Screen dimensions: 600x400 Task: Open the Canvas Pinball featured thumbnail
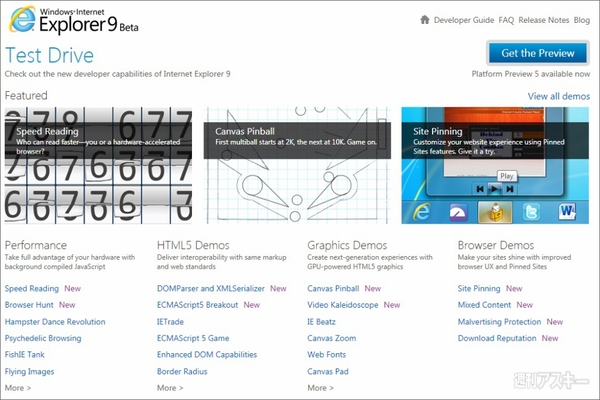pyautogui.click(x=297, y=165)
